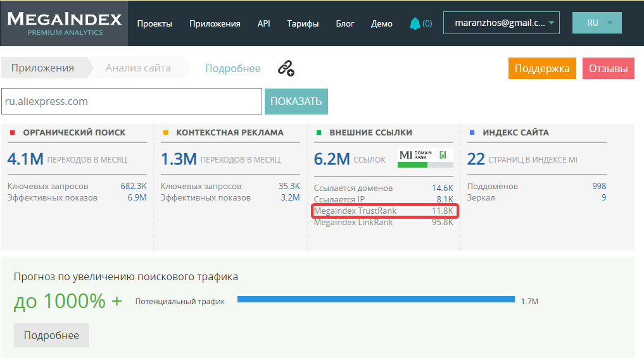Click the ИНДЕКС САЙТА heading
This screenshot has height=358, width=644.
tap(515, 132)
